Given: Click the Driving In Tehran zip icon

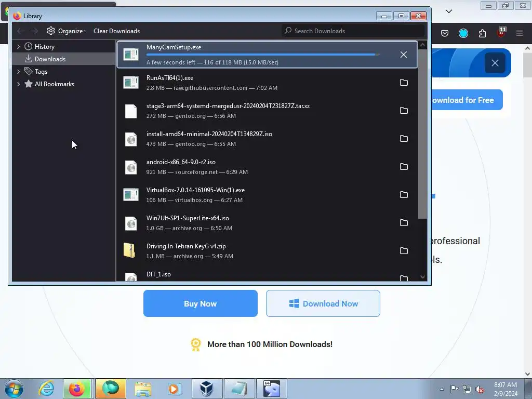Looking at the screenshot, I should click(x=129, y=251).
